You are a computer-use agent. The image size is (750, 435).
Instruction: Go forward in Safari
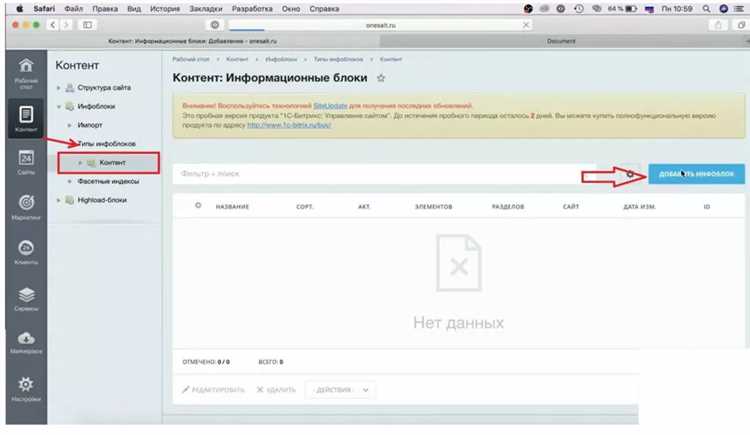tap(66, 25)
